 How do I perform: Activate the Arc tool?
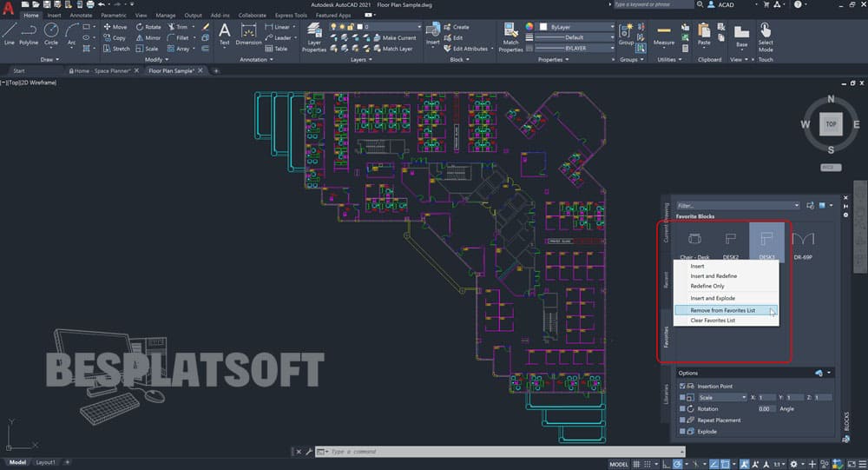pyautogui.click(x=71, y=33)
